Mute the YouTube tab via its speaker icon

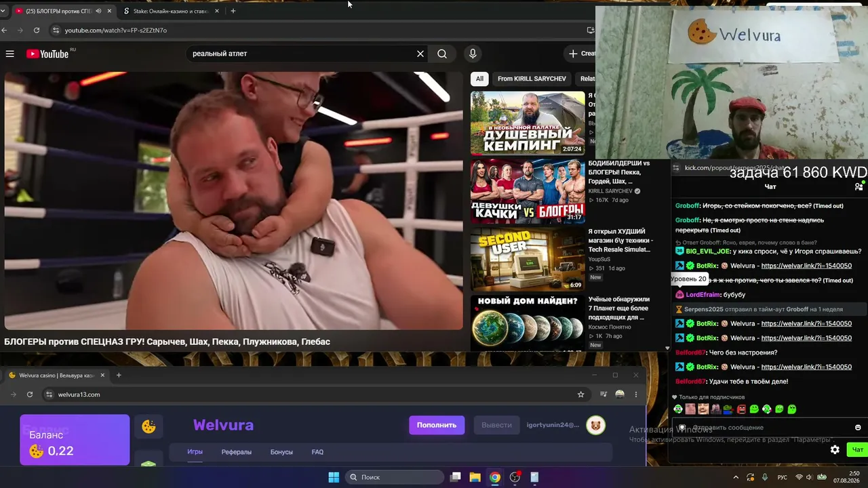coord(98,11)
